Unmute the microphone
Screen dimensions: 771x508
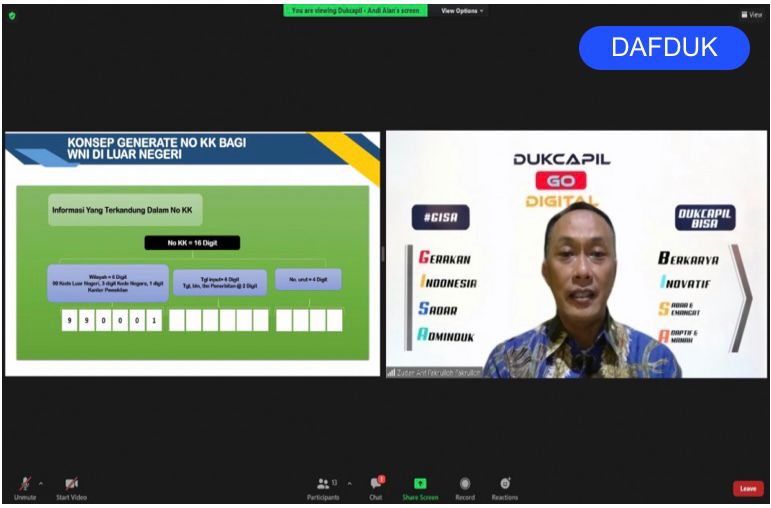click(x=24, y=485)
